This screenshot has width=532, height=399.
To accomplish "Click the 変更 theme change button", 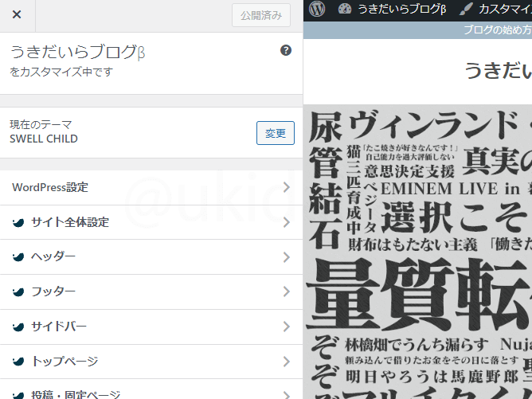I will [x=276, y=133].
